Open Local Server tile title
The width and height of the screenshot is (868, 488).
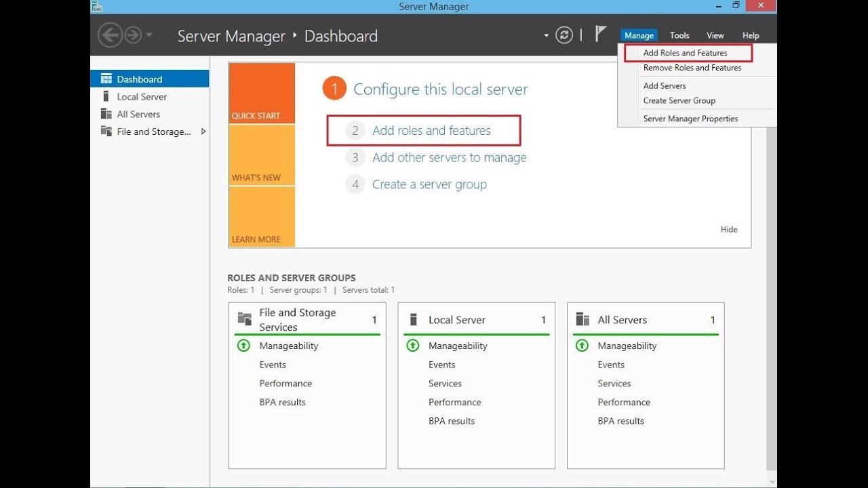[x=457, y=320]
